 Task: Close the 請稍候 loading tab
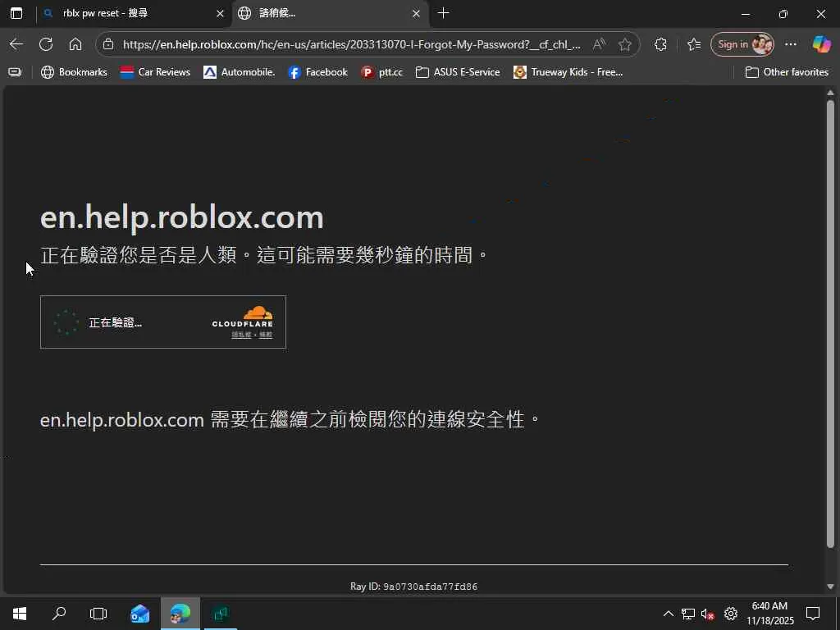point(416,14)
